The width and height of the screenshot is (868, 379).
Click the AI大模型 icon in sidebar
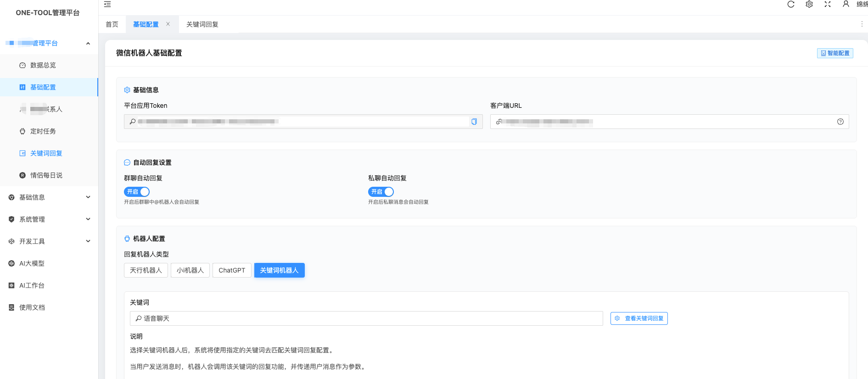11,263
